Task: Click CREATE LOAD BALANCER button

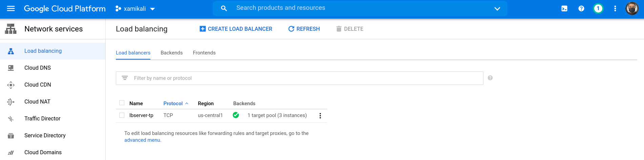Action: pyautogui.click(x=236, y=29)
